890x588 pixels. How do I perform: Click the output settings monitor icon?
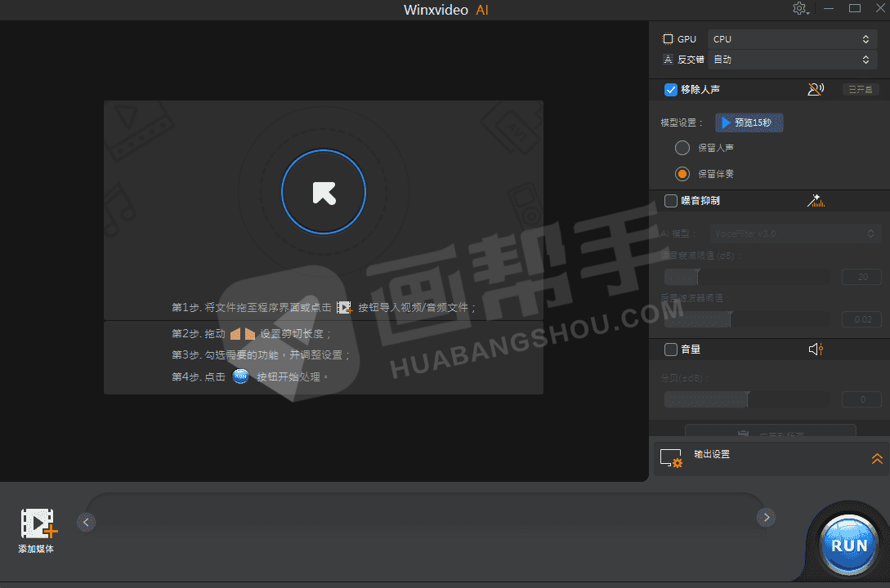pos(671,458)
